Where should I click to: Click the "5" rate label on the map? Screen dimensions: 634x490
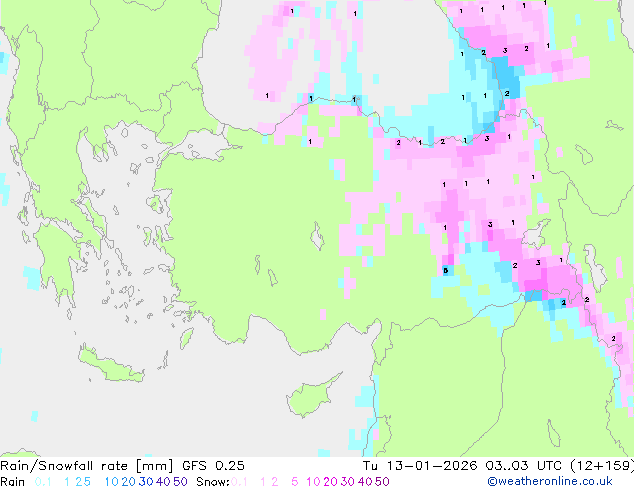pos(446,270)
